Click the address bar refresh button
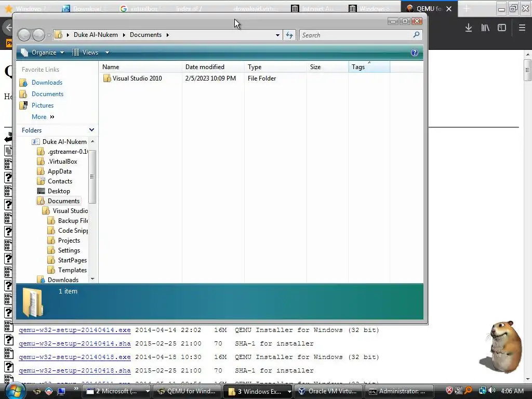The height and width of the screenshot is (399, 532). 289,35
